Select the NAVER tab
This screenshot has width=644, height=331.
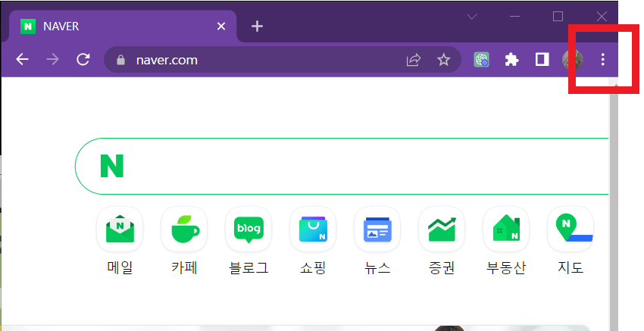[x=123, y=27]
